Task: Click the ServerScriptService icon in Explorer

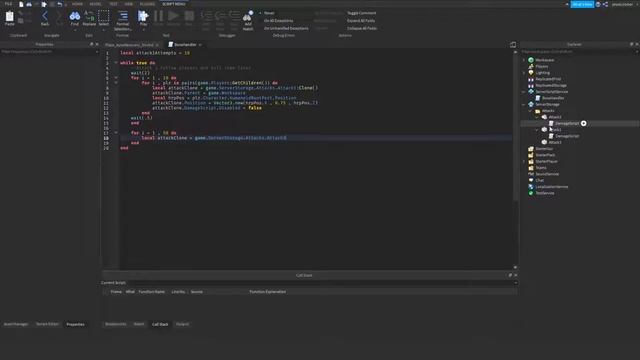Action: coord(531,91)
